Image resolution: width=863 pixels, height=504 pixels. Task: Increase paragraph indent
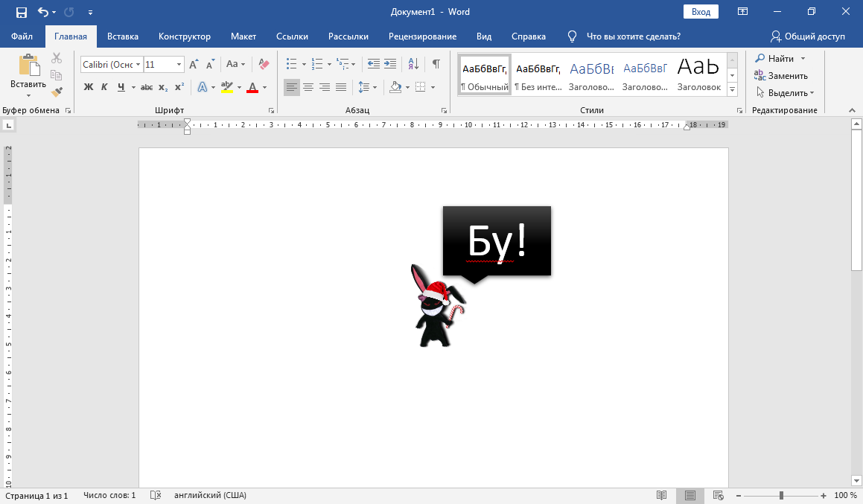390,64
